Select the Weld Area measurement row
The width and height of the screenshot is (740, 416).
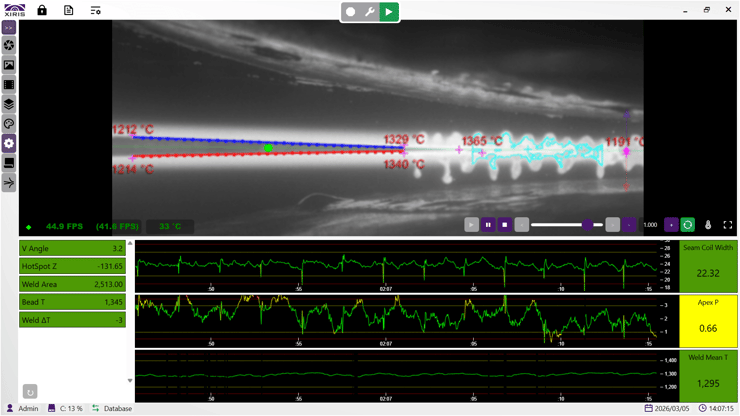coord(72,284)
